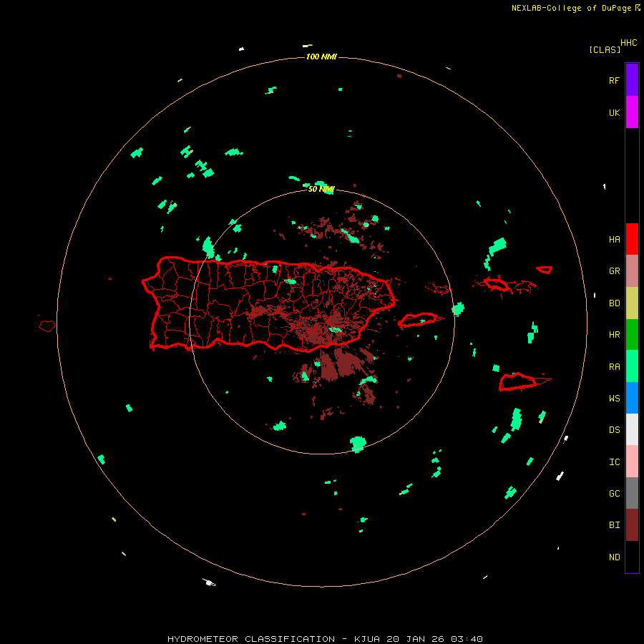
Task: Click the HYDROMETEOR CLASSIFICATION title text
Action: point(251,639)
